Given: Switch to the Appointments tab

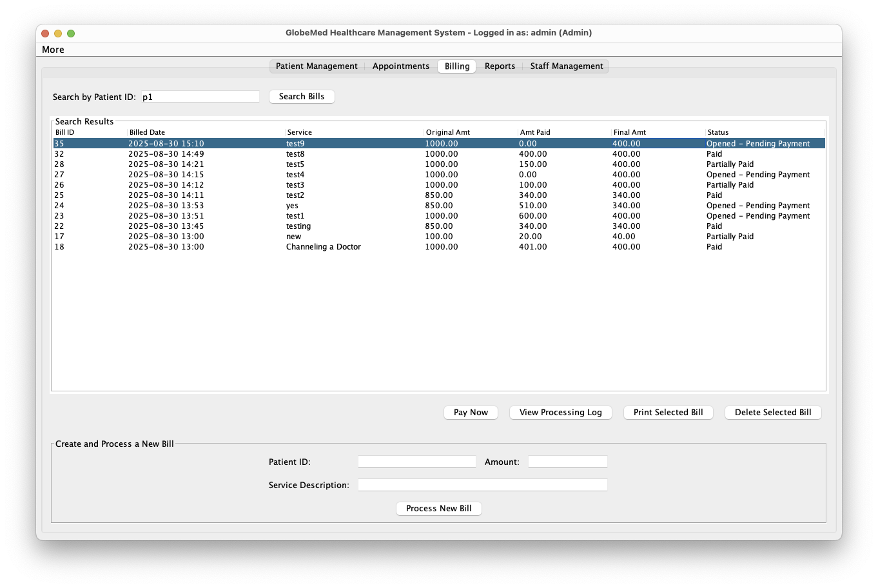Looking at the screenshot, I should (x=400, y=66).
